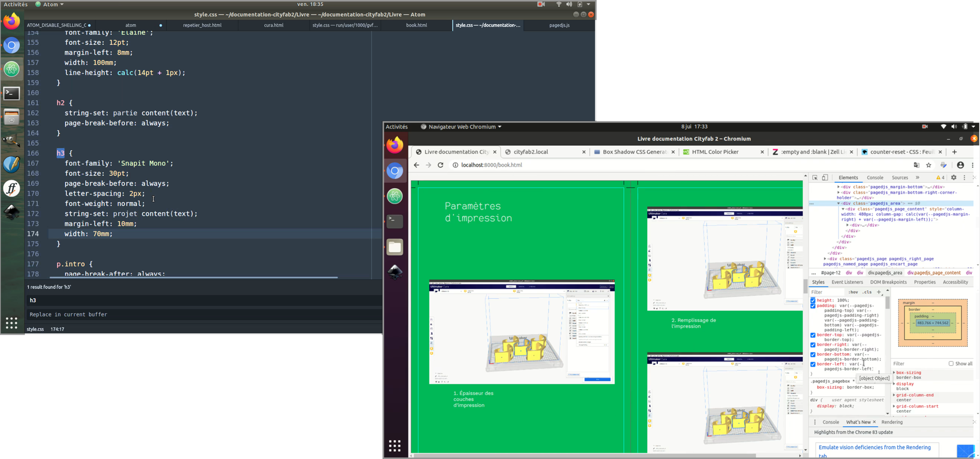Click the .cls element classes button
This screenshot has width=980, height=459.
click(867, 292)
